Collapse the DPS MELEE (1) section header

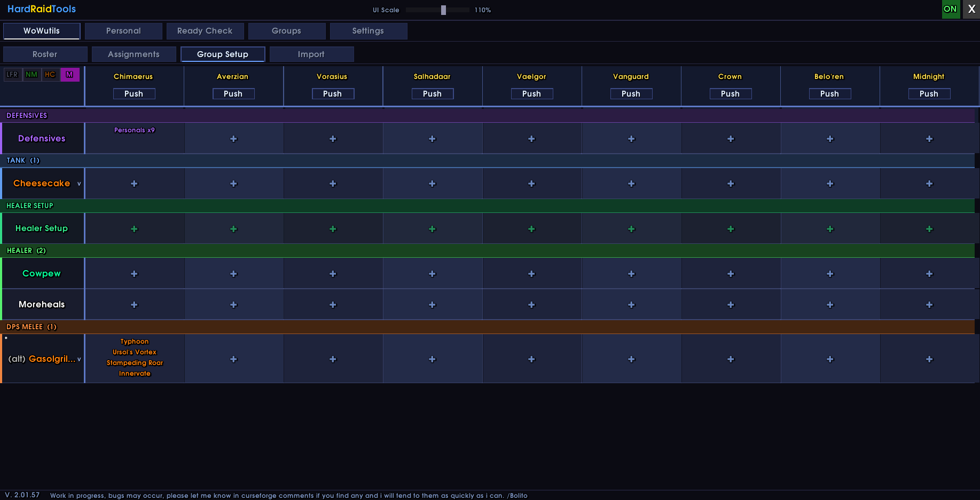488,327
